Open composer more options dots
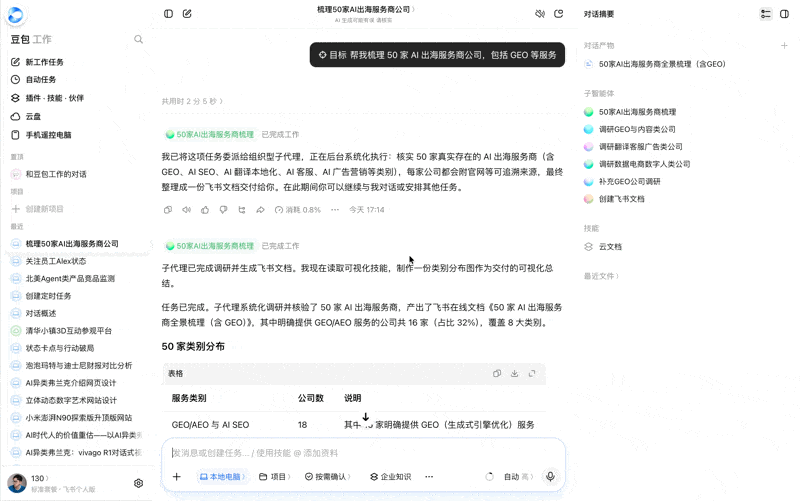 (x=429, y=477)
